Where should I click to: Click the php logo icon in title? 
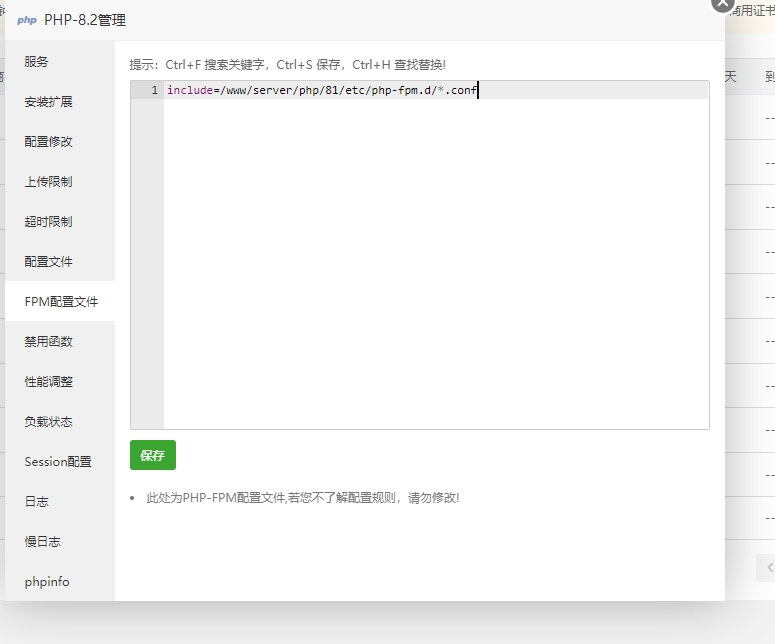point(27,20)
